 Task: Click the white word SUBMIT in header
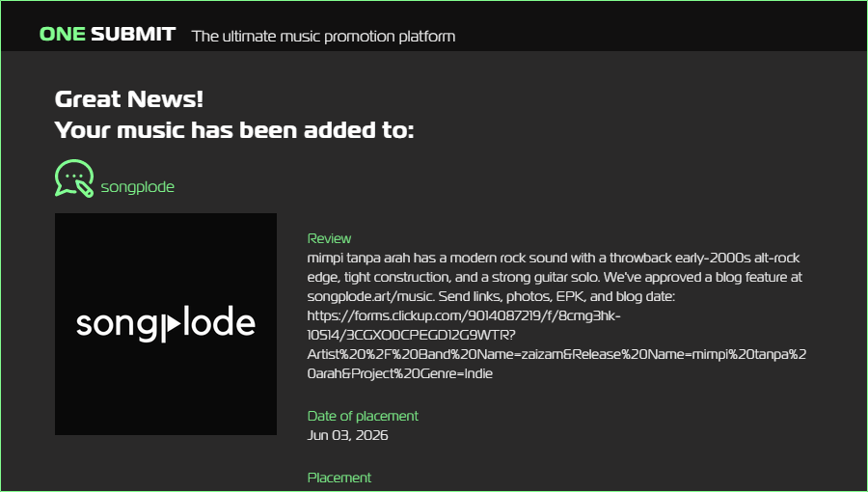pyautogui.click(x=133, y=35)
